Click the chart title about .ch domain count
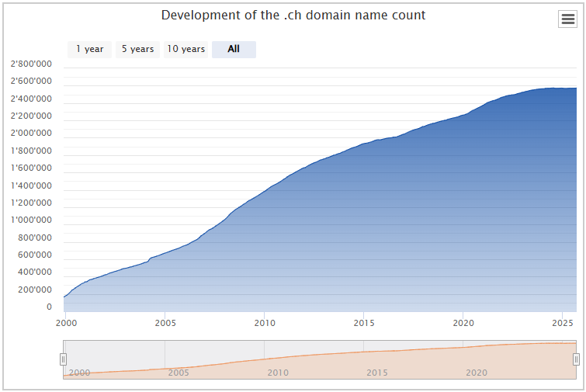 click(x=293, y=16)
